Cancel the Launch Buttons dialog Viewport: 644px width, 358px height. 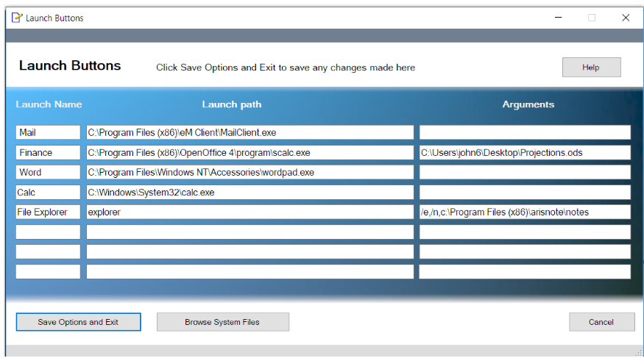coord(602,322)
